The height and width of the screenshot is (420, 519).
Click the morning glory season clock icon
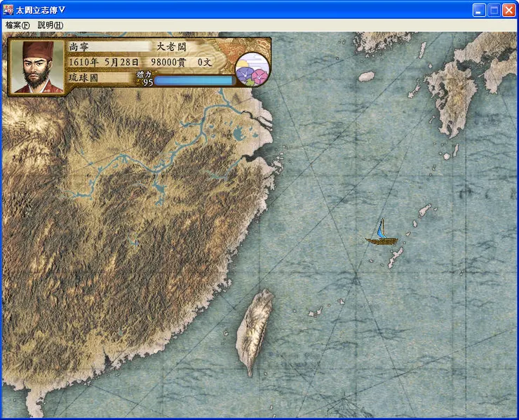[252, 70]
